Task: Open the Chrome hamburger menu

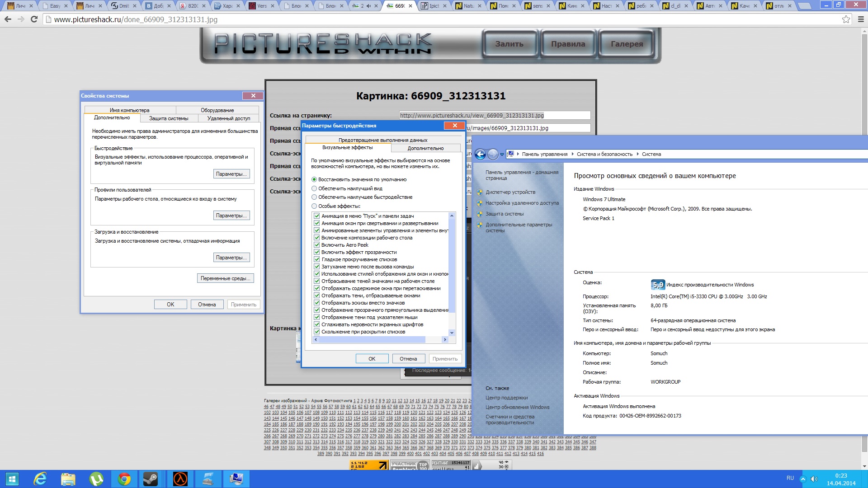Action: click(861, 19)
